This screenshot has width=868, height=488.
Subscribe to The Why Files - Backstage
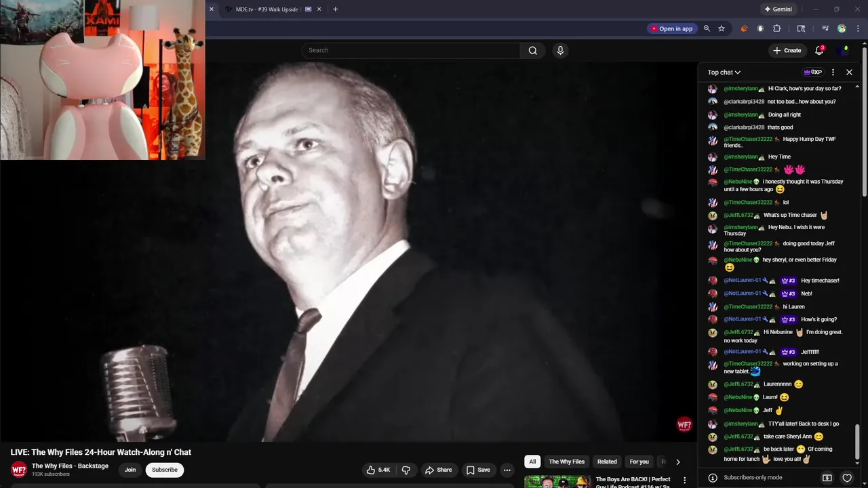tap(165, 470)
